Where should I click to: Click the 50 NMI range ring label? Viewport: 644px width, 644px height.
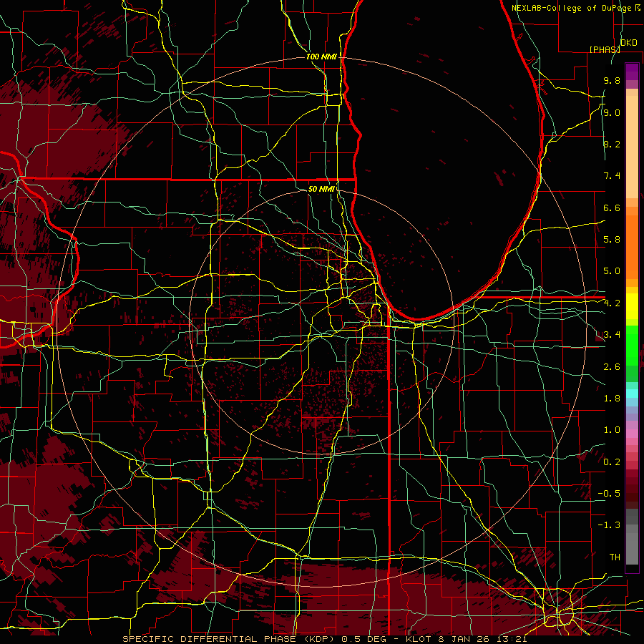(x=321, y=190)
